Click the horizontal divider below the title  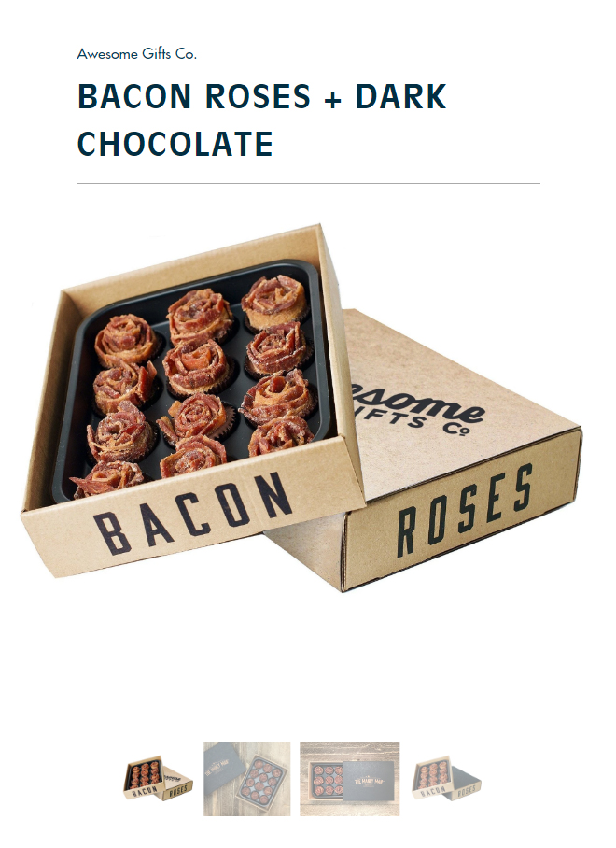[308, 183]
